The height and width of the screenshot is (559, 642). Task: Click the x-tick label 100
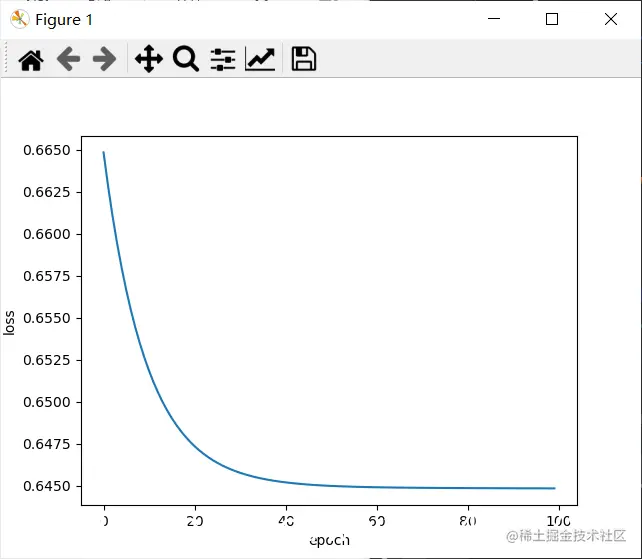558,521
